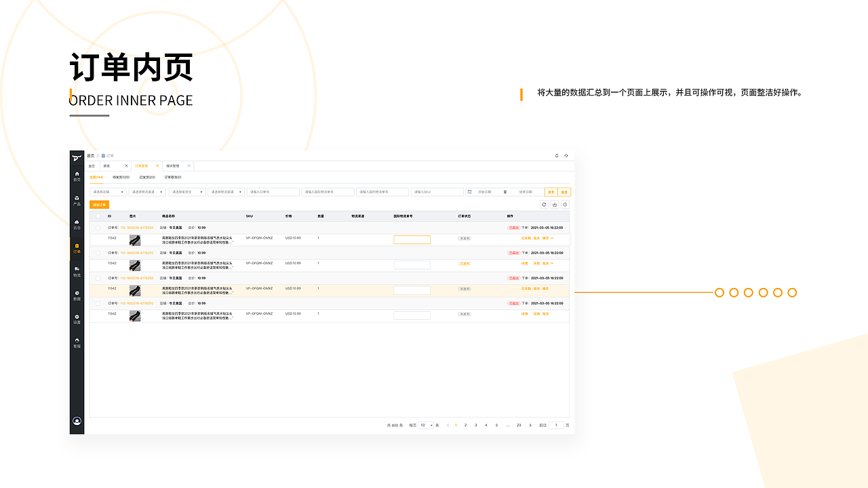Open the 产品 section in the sidebar
The width and height of the screenshot is (868, 488).
(x=77, y=201)
